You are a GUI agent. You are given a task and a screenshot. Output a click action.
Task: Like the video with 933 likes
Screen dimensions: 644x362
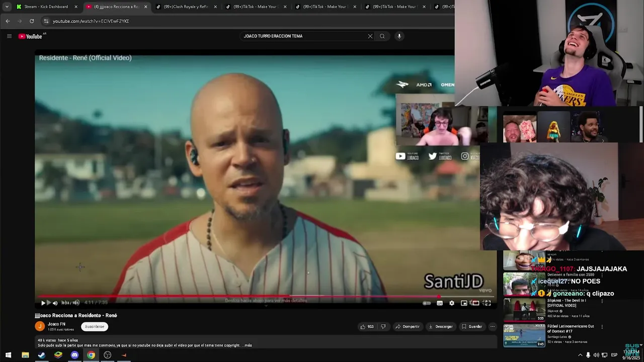pyautogui.click(x=367, y=326)
